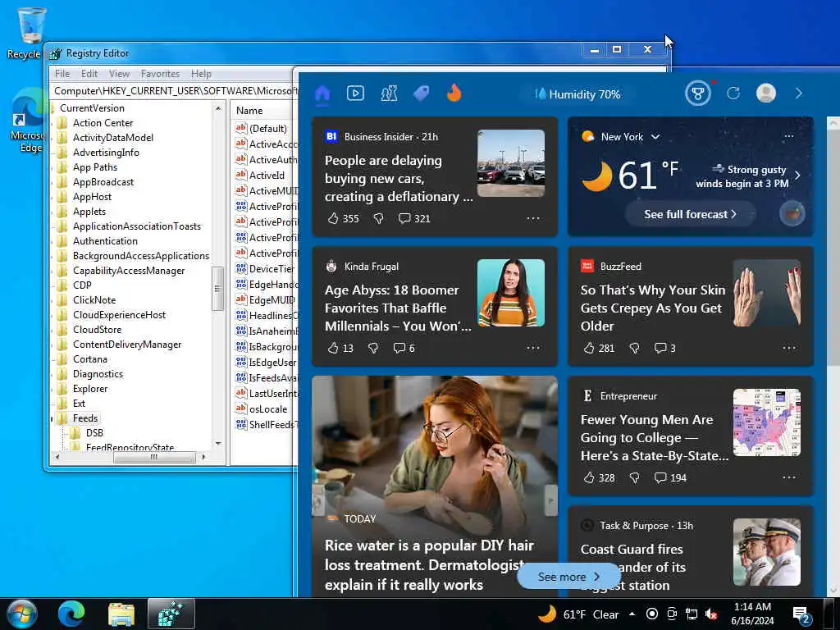Click Coast Guard officers thumbnail
The width and height of the screenshot is (840, 630).
click(767, 552)
